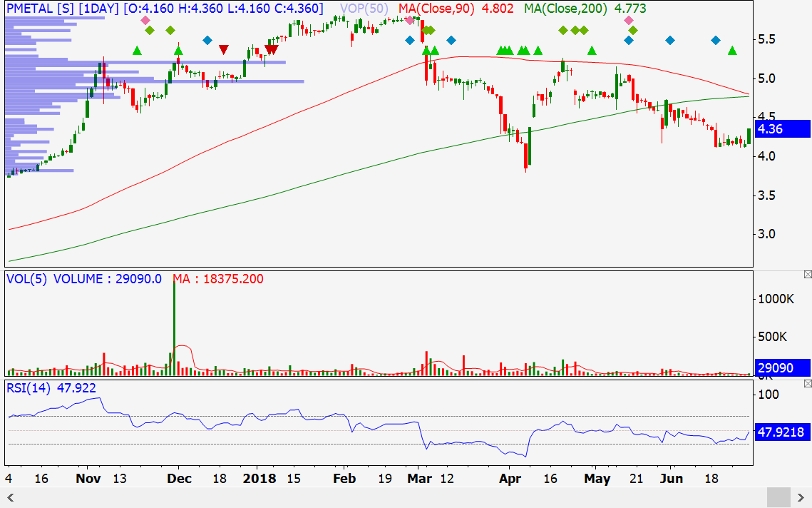Select the VOP(50) indicator label
This screenshot has height=508, width=812.
coord(365,9)
